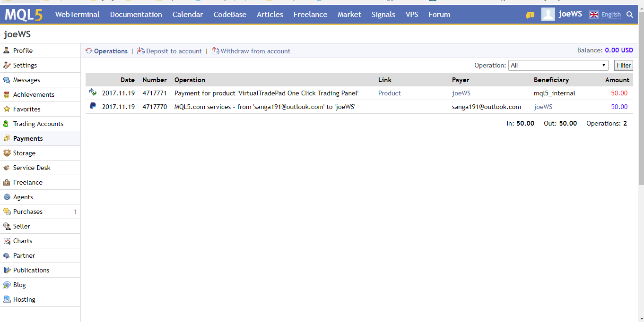Click the Service Desk sidebar icon
The width and height of the screenshot is (644, 322).
click(7, 168)
